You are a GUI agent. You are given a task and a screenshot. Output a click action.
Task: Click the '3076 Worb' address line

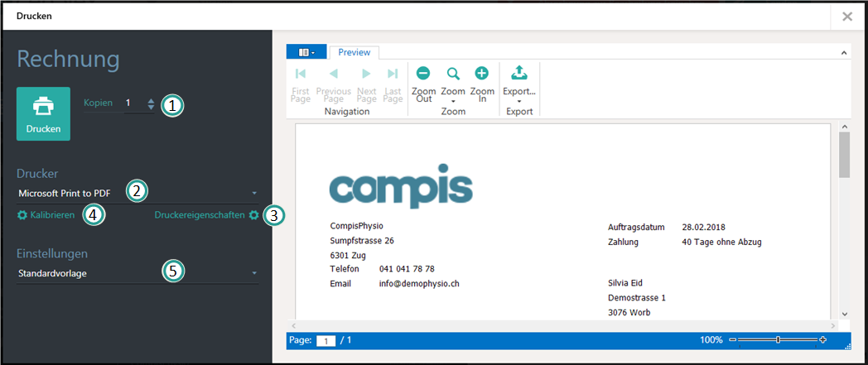coord(629,313)
